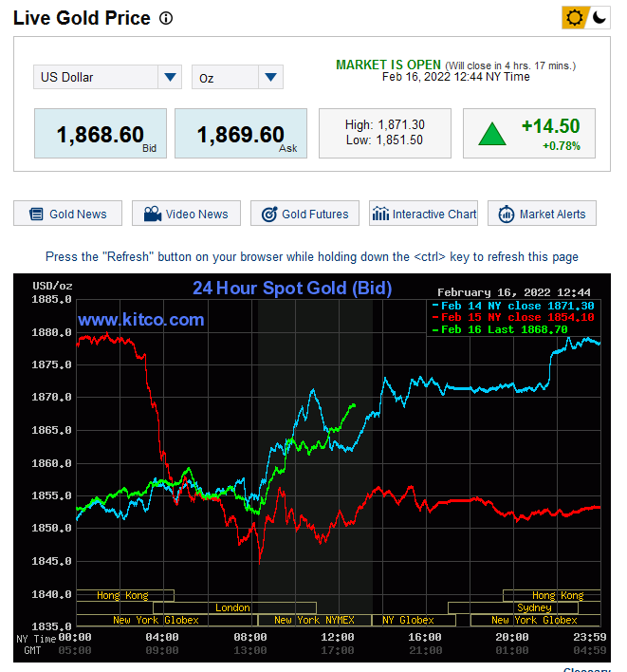This screenshot has height=672, width=627.
Task: Click the green up triangle indicator
Action: coord(492,134)
